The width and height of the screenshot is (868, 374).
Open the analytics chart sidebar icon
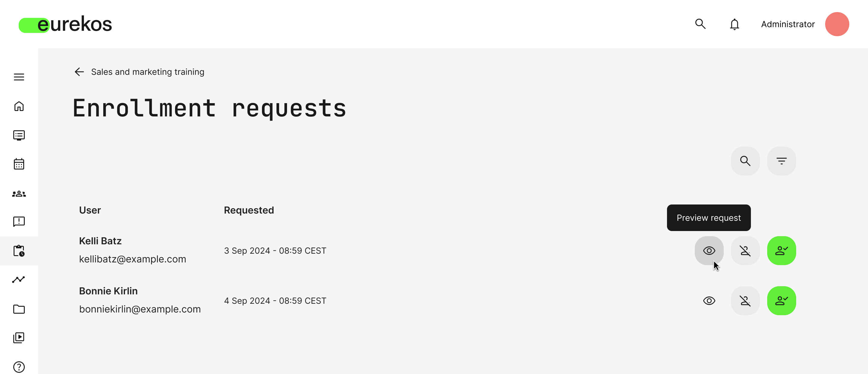[19, 280]
